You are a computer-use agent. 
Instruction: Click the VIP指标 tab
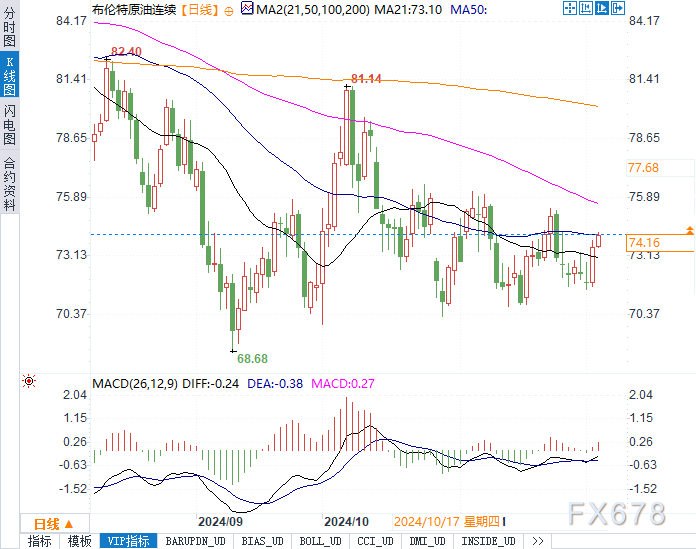[x=128, y=541]
